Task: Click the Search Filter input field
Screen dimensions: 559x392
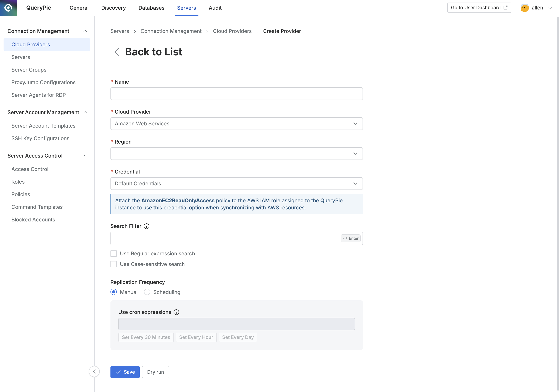Action: coord(237,238)
